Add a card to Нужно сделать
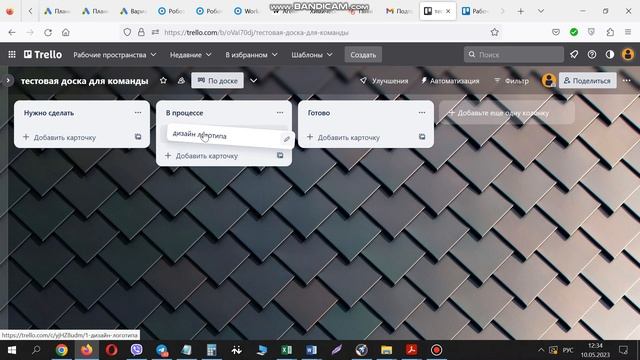The width and height of the screenshot is (640, 360). tap(60, 138)
